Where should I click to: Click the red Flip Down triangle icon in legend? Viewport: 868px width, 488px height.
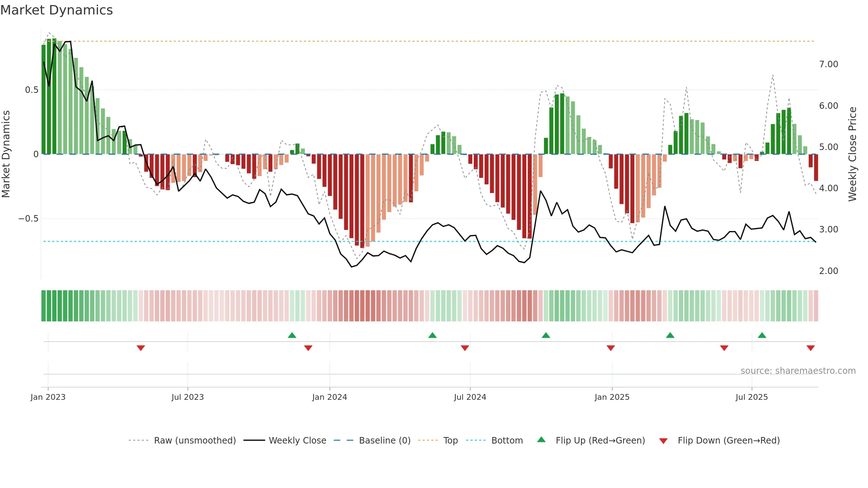[663, 441]
